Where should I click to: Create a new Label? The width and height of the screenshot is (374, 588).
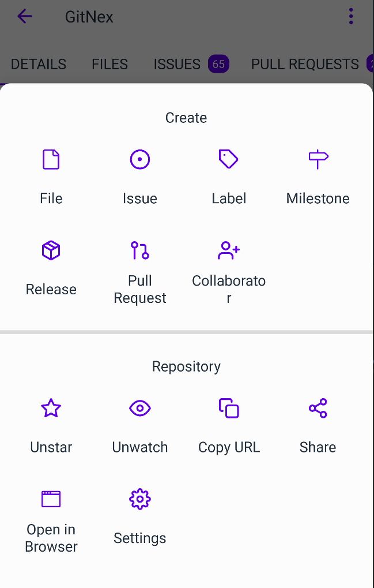pos(229,177)
